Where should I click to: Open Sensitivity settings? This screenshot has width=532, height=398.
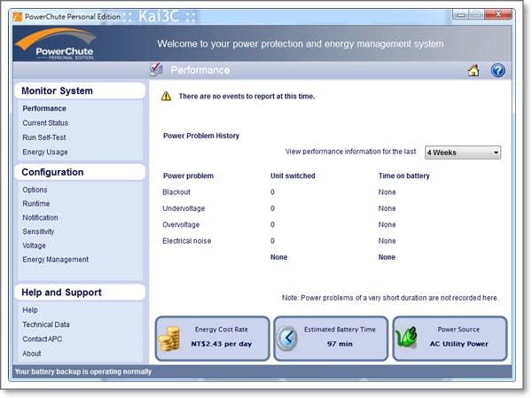[x=41, y=231]
